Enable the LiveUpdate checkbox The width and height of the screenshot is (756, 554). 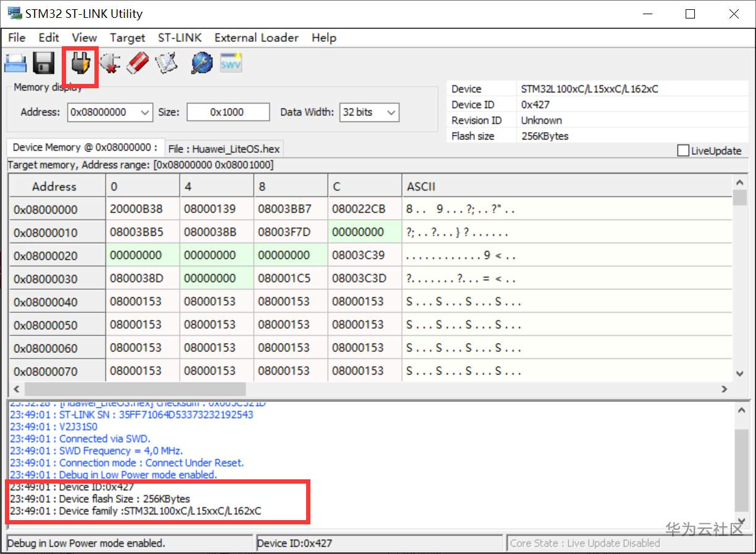point(683,151)
